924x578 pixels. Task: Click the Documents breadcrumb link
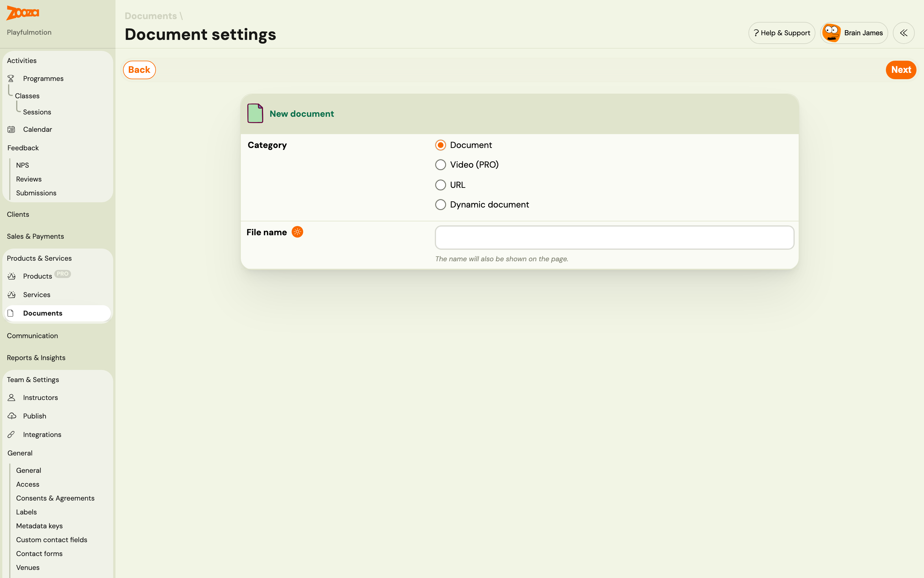[151, 16]
